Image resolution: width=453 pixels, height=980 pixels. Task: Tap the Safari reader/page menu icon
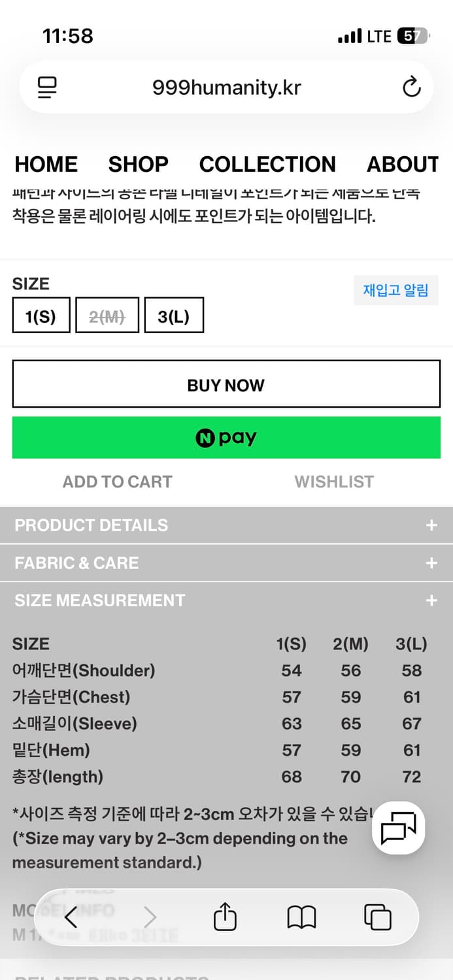point(48,88)
